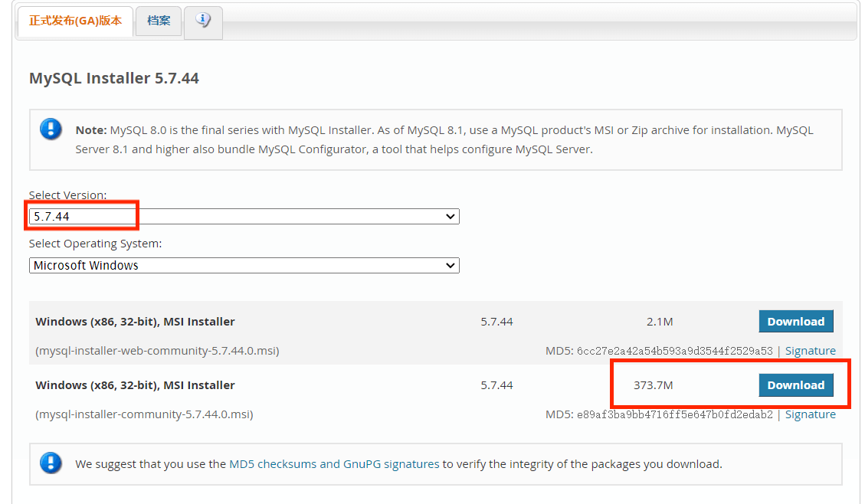Image resolution: width=865 pixels, height=504 pixels.
Task: Click the MSI Installer title in the 373.7M row
Action: pos(135,385)
